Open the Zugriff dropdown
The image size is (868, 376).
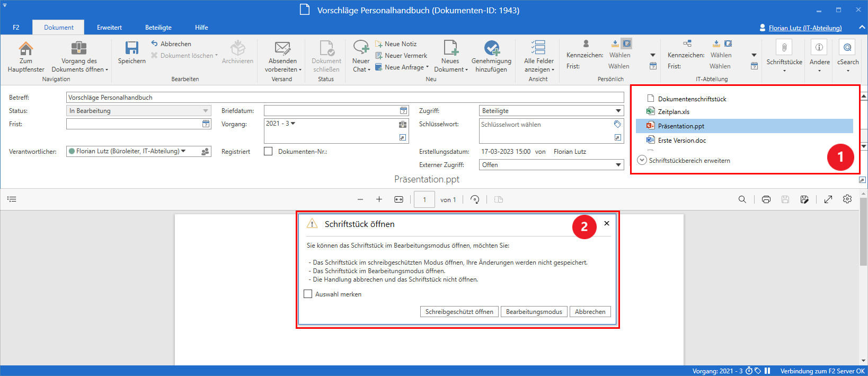click(618, 111)
